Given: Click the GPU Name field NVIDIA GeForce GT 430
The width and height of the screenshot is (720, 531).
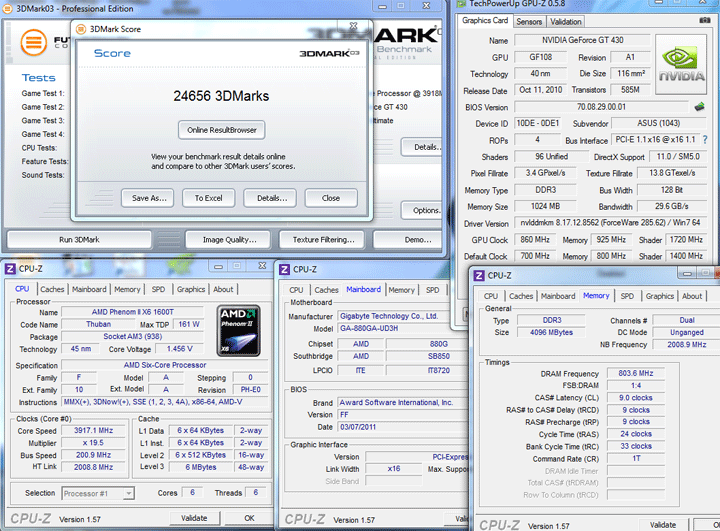Looking at the screenshot, I should pos(582,40).
